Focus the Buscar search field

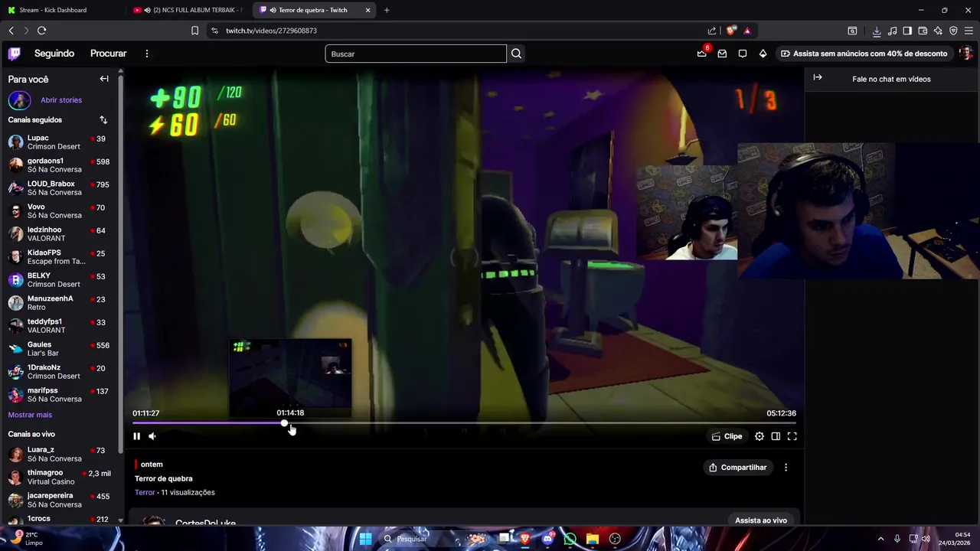[x=416, y=54]
